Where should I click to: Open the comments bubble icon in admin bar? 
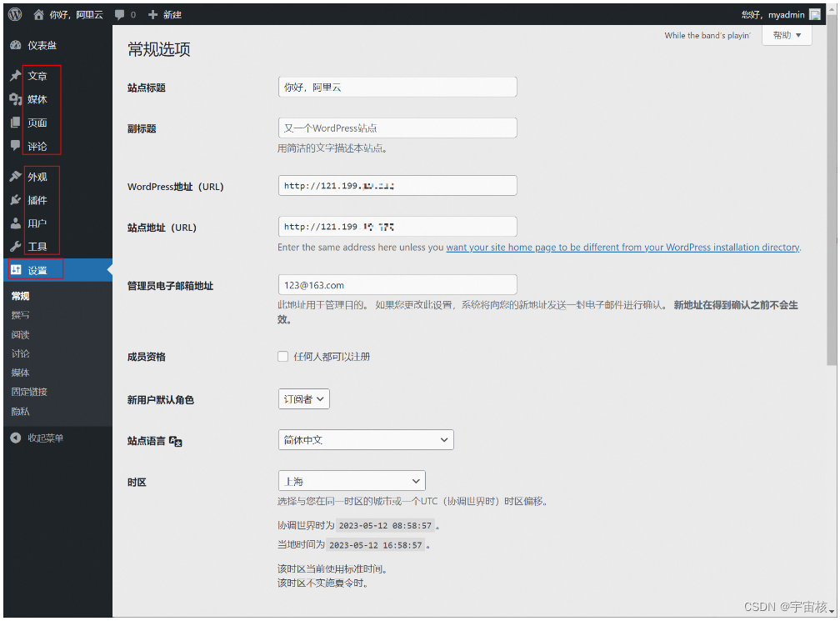tap(119, 15)
